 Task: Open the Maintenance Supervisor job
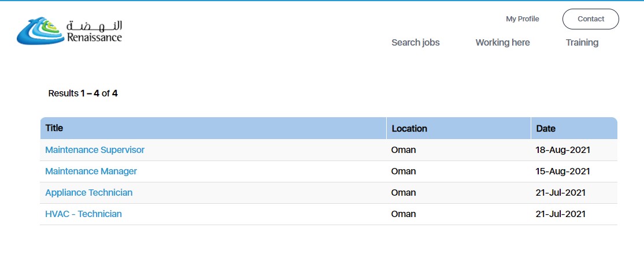click(x=95, y=150)
